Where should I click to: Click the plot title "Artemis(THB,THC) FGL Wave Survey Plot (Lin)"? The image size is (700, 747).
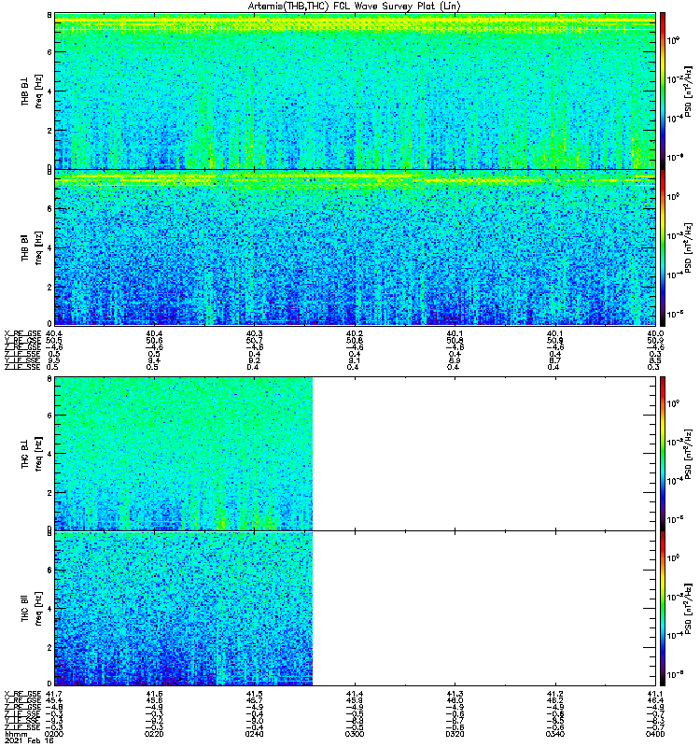[355, 7]
